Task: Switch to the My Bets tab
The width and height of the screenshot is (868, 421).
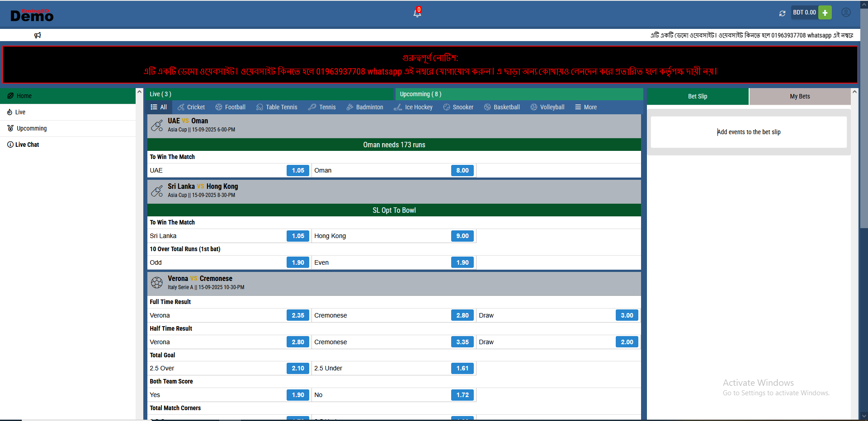Action: coord(800,96)
